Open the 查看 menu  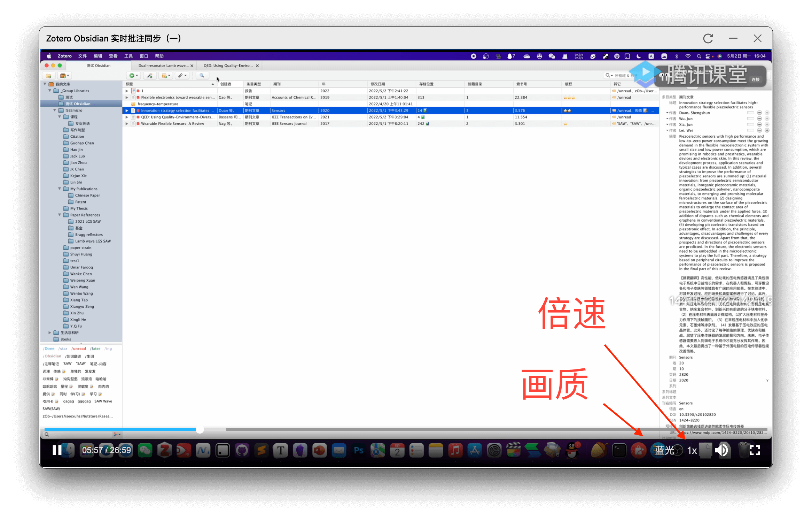pyautogui.click(x=113, y=56)
